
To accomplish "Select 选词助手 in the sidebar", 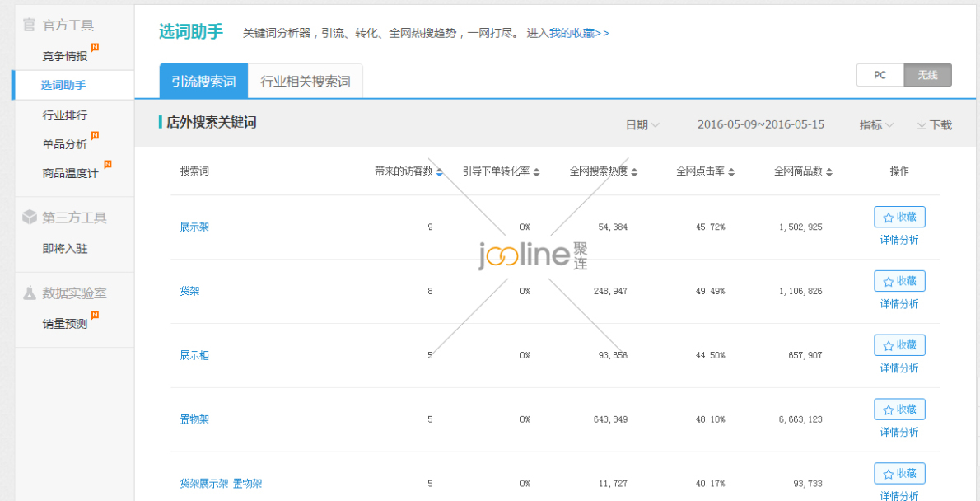I will tap(63, 85).
